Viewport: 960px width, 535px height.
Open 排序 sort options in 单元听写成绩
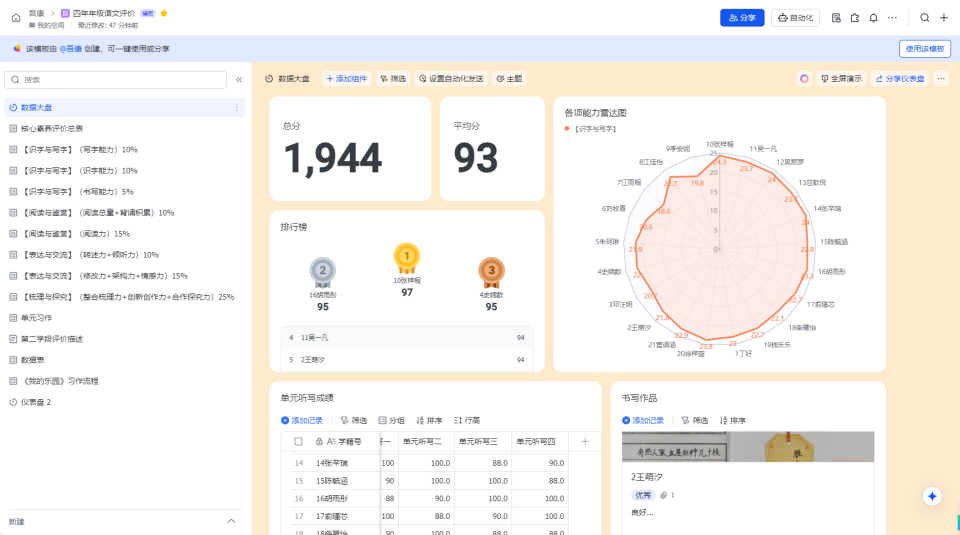(x=428, y=420)
